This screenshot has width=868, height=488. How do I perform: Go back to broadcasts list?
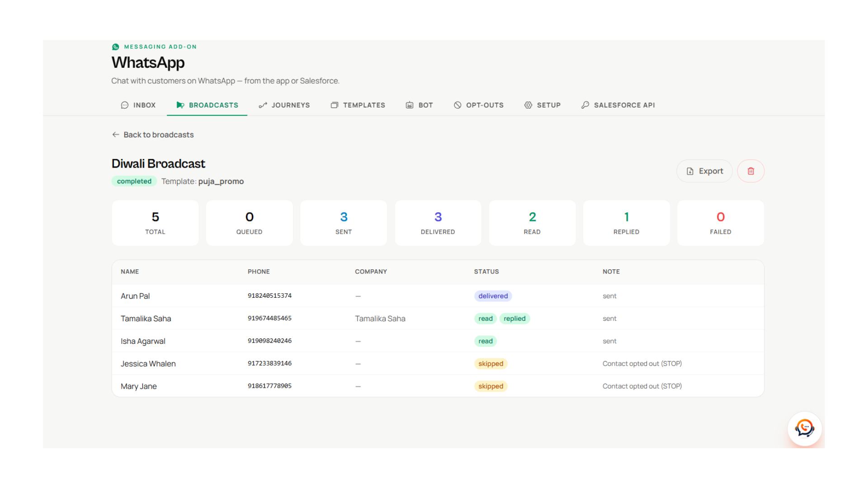click(x=153, y=135)
